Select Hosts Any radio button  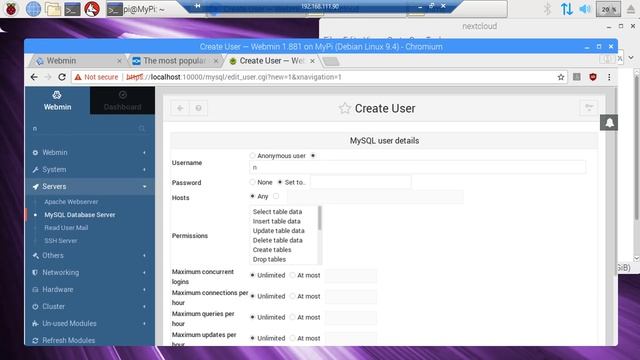pos(252,196)
